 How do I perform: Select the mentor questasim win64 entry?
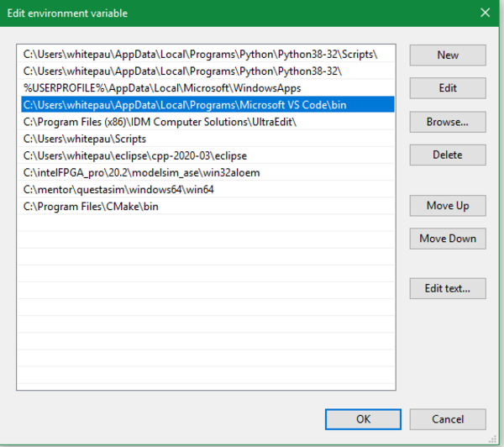pyautogui.click(x=118, y=189)
